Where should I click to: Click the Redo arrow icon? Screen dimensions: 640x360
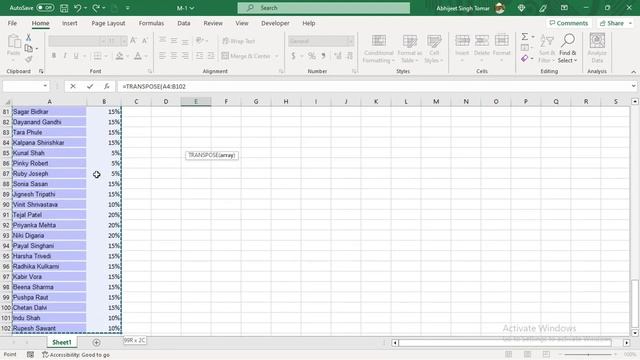coord(96,8)
